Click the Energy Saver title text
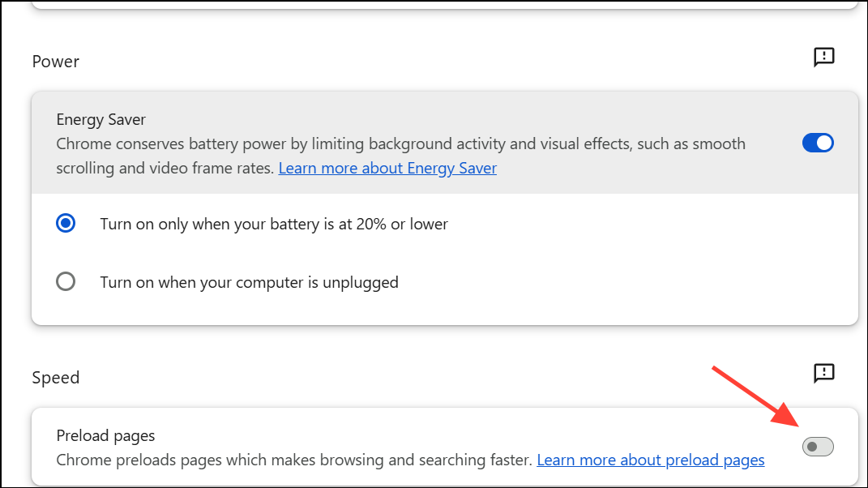The height and width of the screenshot is (488, 868). (101, 120)
